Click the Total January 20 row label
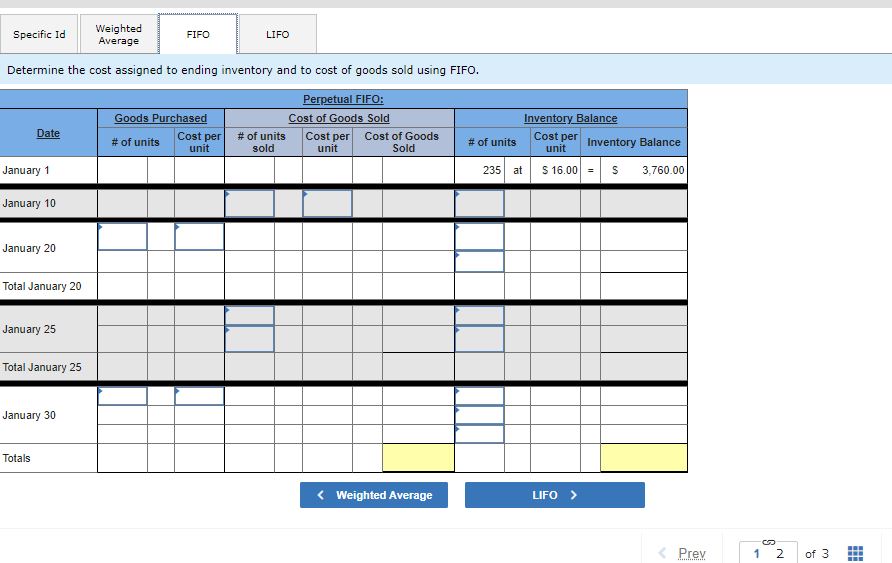The height and width of the screenshot is (563, 892). (x=42, y=286)
